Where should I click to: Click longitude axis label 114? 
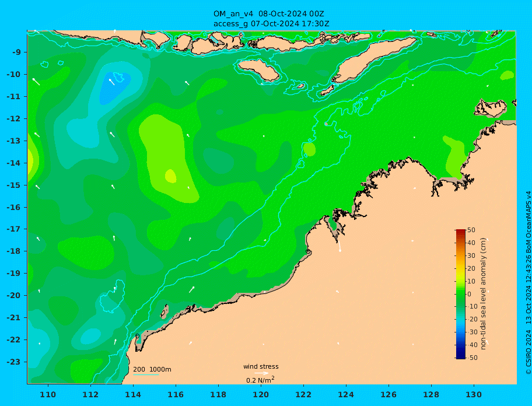point(134,394)
